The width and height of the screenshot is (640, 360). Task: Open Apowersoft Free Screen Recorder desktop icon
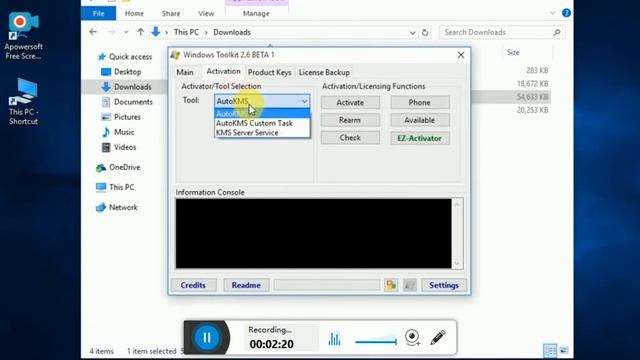23,36
